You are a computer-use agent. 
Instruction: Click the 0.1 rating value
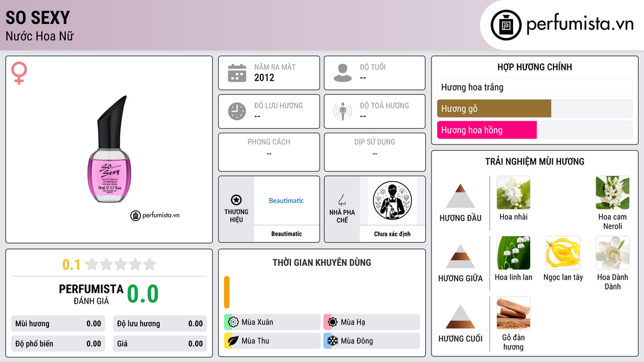(72, 265)
